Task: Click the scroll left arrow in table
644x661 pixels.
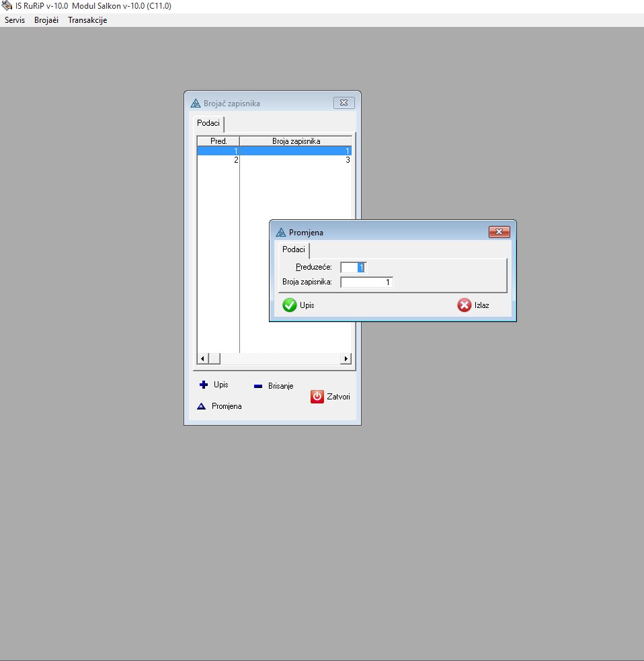Action: coord(202,358)
